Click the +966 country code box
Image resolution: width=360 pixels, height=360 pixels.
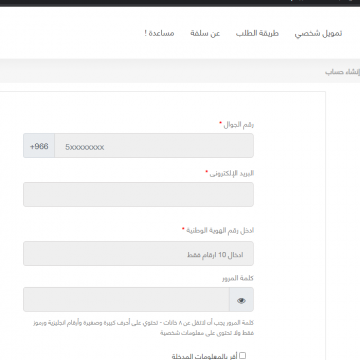point(39,146)
